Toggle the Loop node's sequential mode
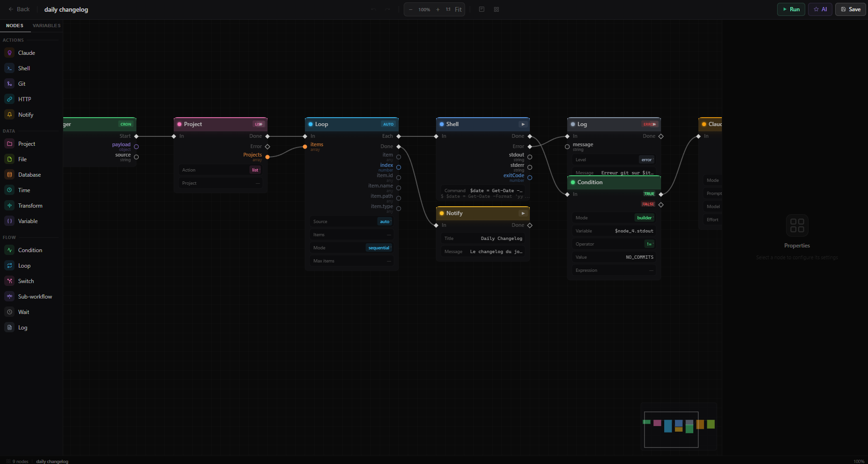Screen dimensions: 868x464 click(379, 247)
